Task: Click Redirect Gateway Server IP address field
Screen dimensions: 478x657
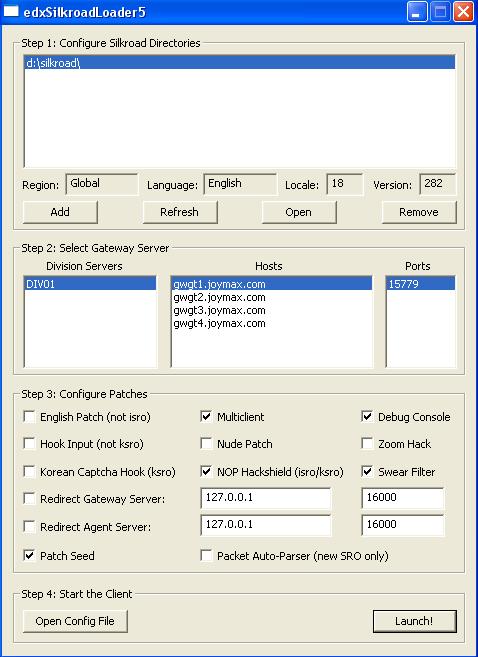Action: pyautogui.click(x=266, y=498)
